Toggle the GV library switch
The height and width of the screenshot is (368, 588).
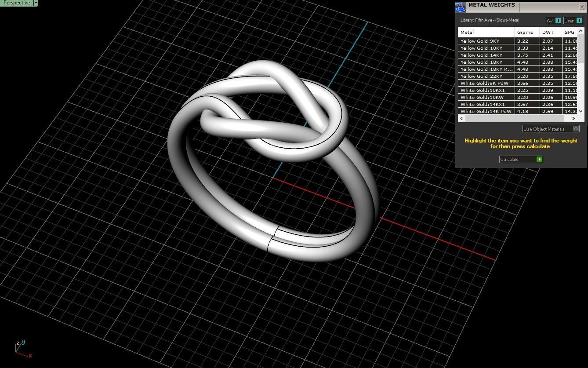554,21
